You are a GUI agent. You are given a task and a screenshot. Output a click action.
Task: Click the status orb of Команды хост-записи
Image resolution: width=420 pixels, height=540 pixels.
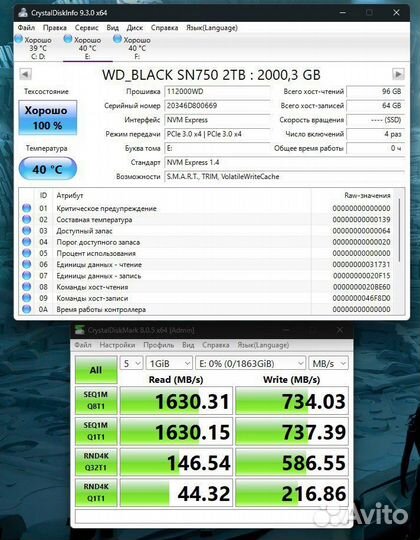coord(27,298)
